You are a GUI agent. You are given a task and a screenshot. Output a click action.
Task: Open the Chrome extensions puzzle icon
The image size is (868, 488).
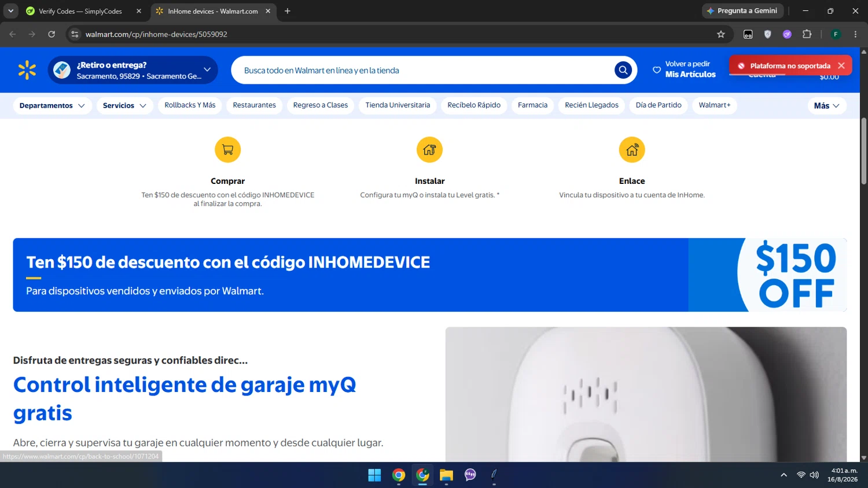tap(807, 34)
